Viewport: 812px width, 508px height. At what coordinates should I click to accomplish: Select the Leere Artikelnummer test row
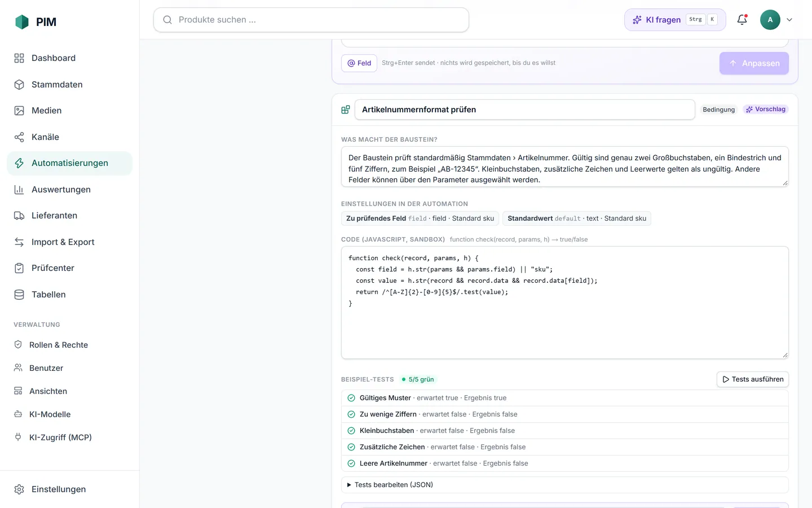pyautogui.click(x=565, y=463)
